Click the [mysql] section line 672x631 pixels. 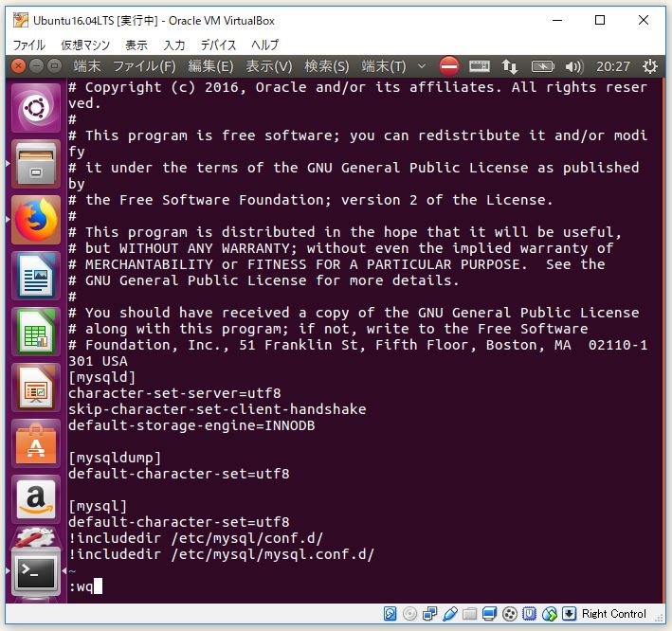pyautogui.click(x=98, y=506)
